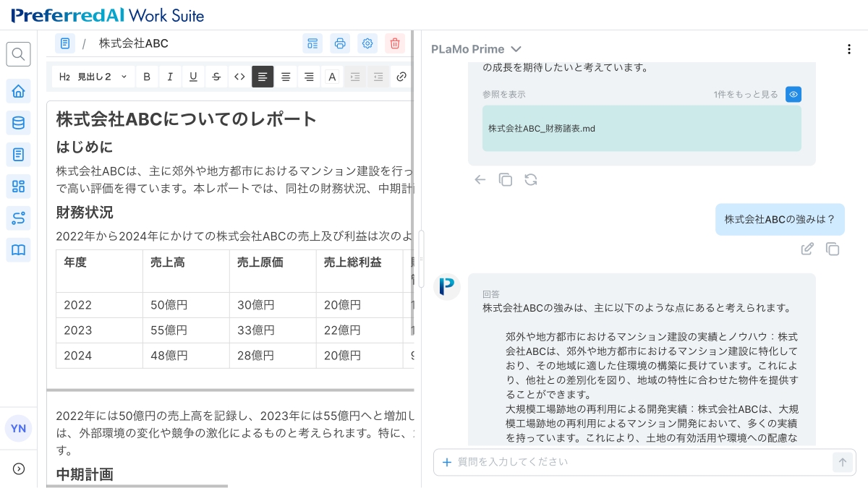The height and width of the screenshot is (488, 868).
Task: Click the YN user avatar button
Action: [x=18, y=428]
